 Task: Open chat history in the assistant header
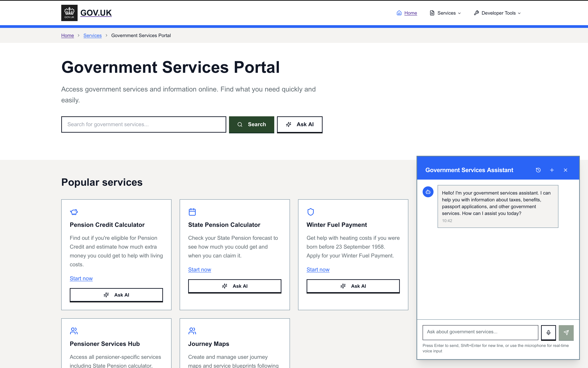click(x=538, y=170)
